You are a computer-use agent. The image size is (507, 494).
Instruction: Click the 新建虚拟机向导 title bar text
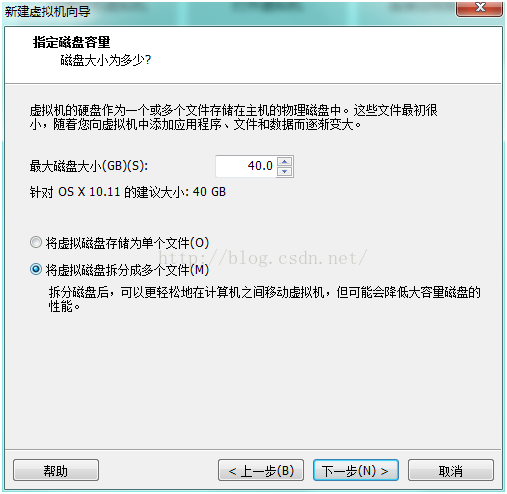coord(47,12)
